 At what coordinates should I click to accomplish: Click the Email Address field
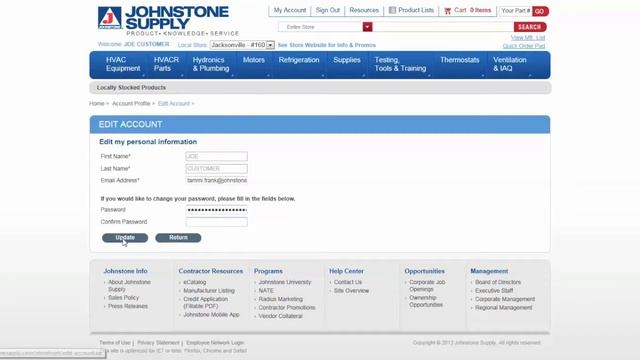click(x=216, y=180)
